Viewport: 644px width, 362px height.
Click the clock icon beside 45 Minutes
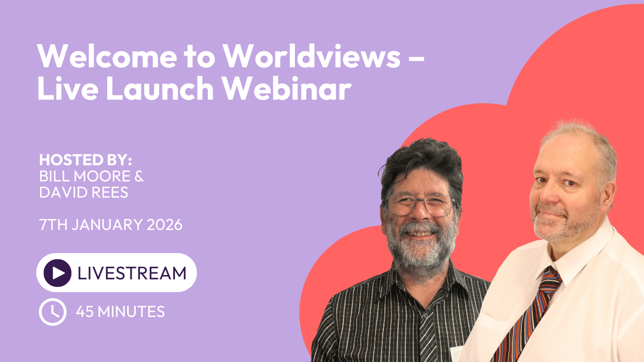(52, 312)
